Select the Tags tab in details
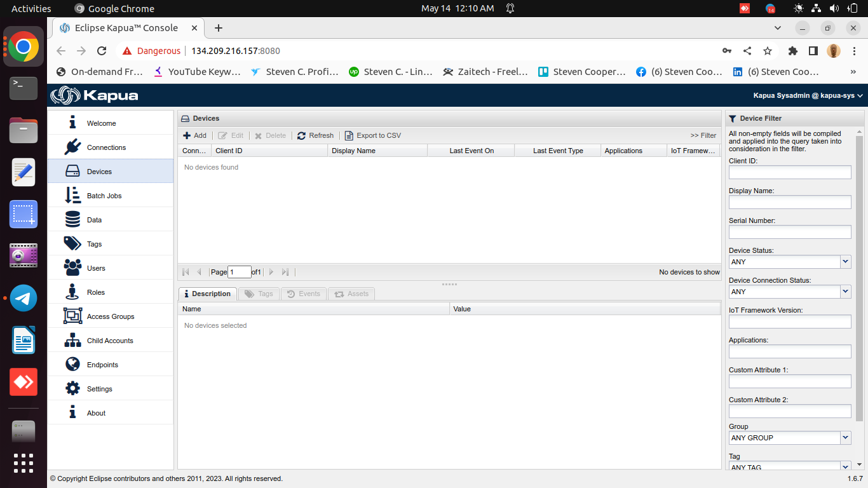Screen dimensions: 868x488 pos(259,294)
